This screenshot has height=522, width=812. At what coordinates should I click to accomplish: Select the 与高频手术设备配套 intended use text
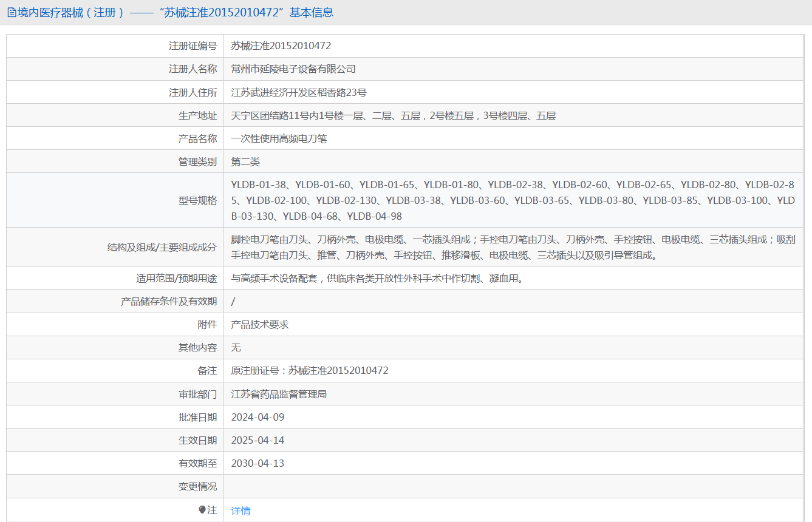point(377,279)
